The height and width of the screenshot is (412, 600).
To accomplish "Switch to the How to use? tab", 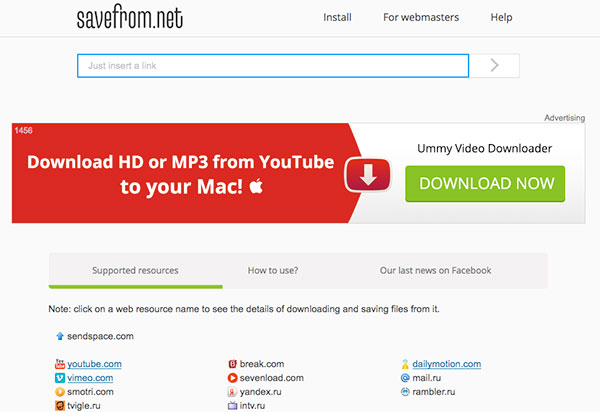I will click(273, 270).
